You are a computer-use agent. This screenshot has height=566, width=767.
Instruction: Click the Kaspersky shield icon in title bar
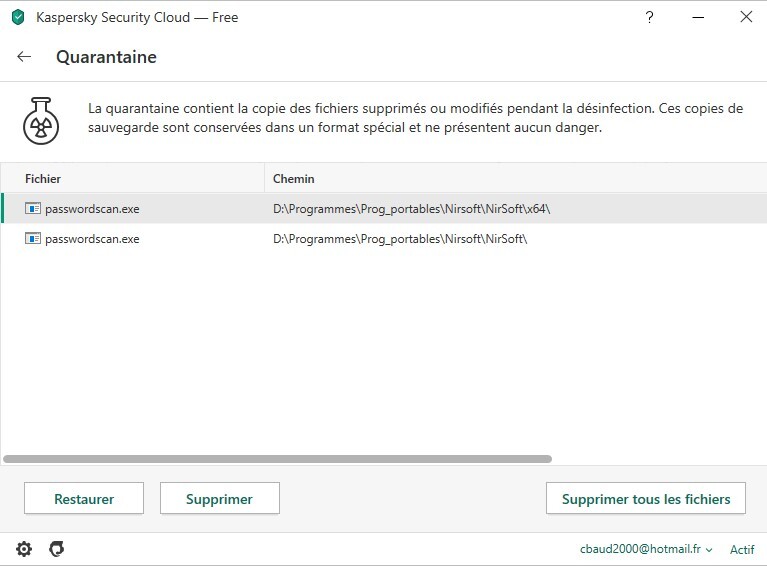[x=18, y=17]
